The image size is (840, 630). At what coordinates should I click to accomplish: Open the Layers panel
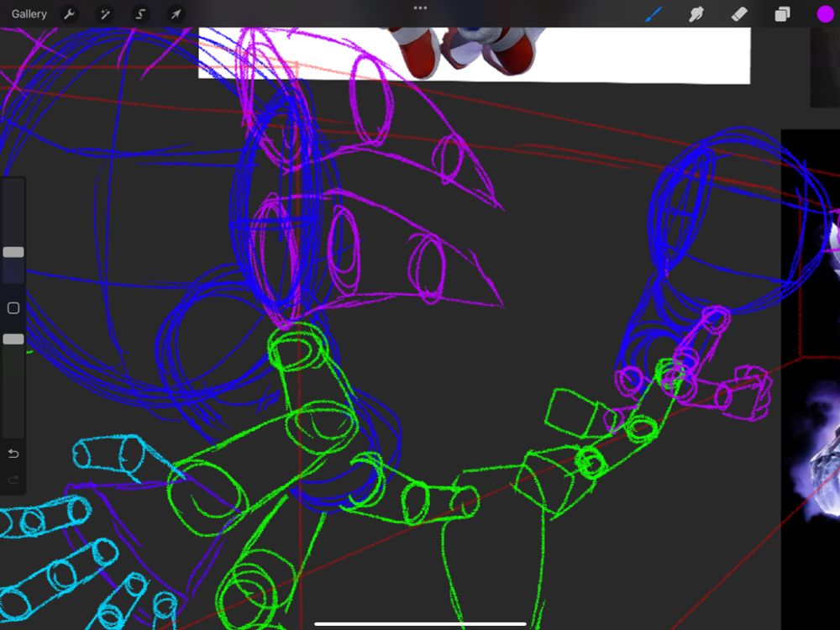(782, 14)
